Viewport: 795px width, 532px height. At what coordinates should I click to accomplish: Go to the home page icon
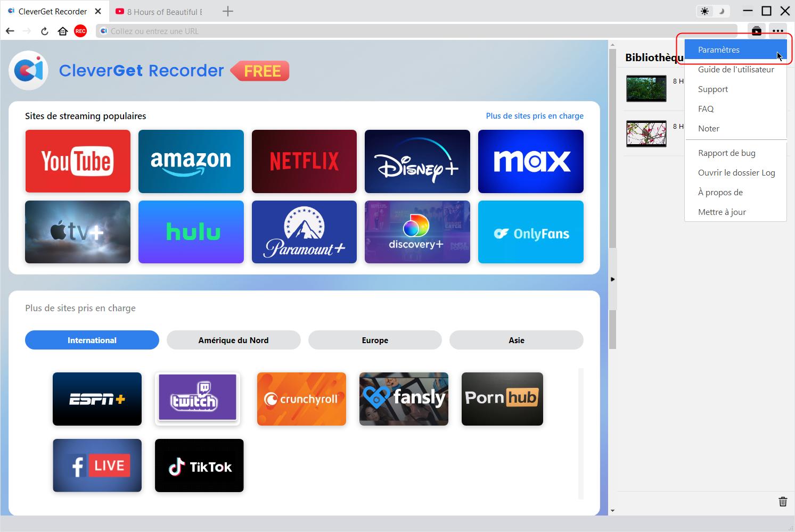click(63, 31)
